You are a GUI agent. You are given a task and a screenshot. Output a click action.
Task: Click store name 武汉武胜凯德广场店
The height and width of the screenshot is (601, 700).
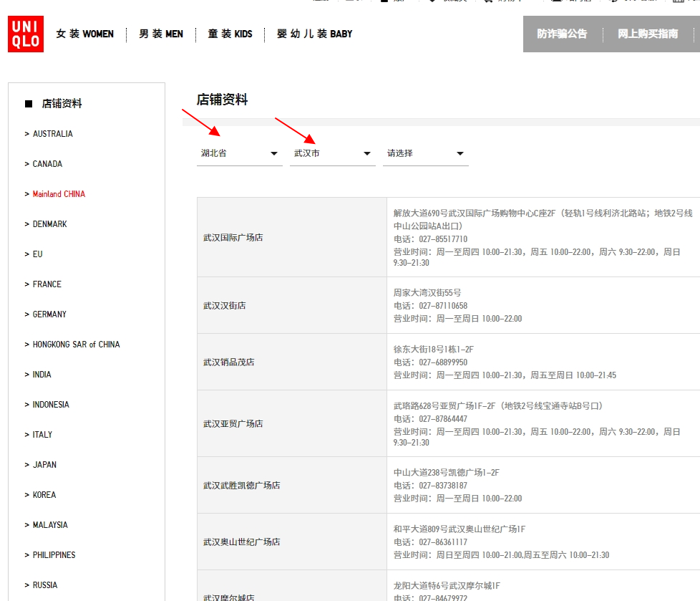[x=241, y=485]
